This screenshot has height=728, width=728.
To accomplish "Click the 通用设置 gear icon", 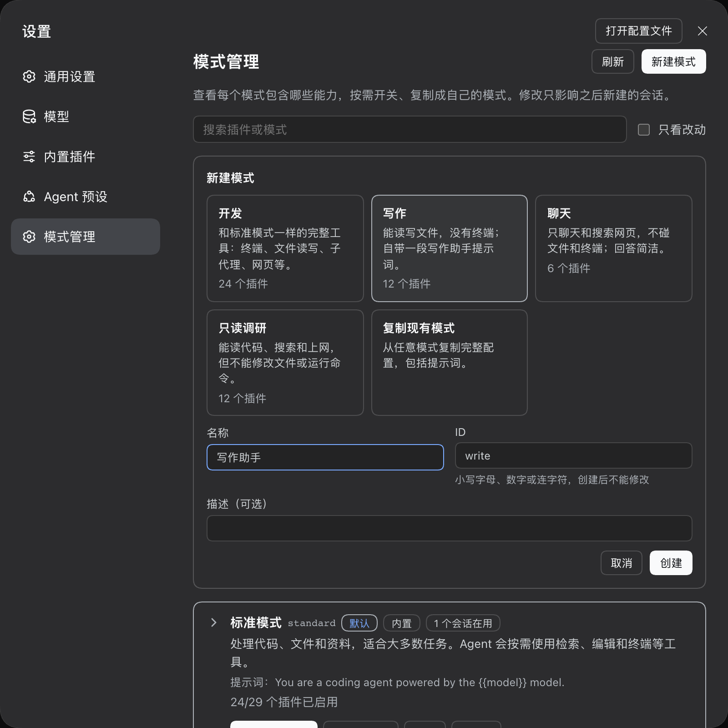I will 29,76.
